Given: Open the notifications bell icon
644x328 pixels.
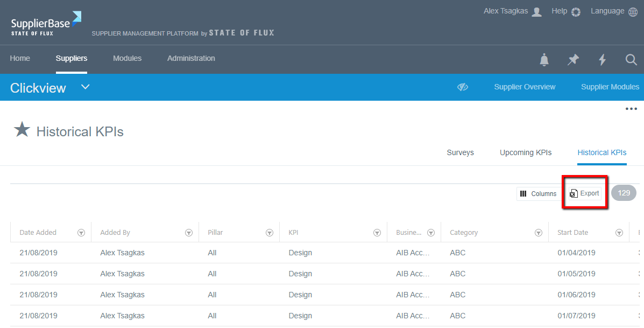Looking at the screenshot, I should point(544,60).
